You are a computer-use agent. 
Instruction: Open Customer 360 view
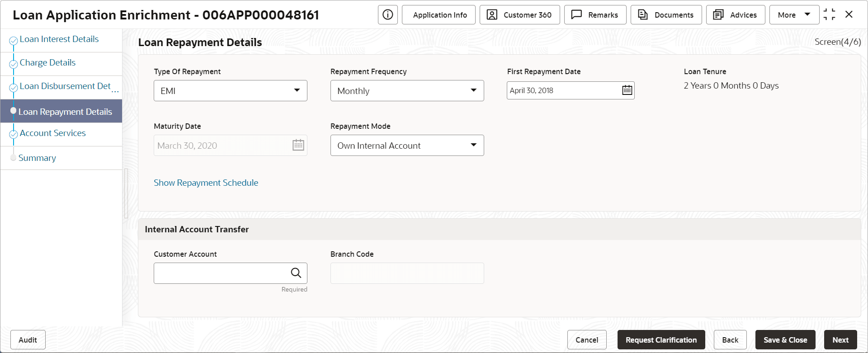(519, 15)
